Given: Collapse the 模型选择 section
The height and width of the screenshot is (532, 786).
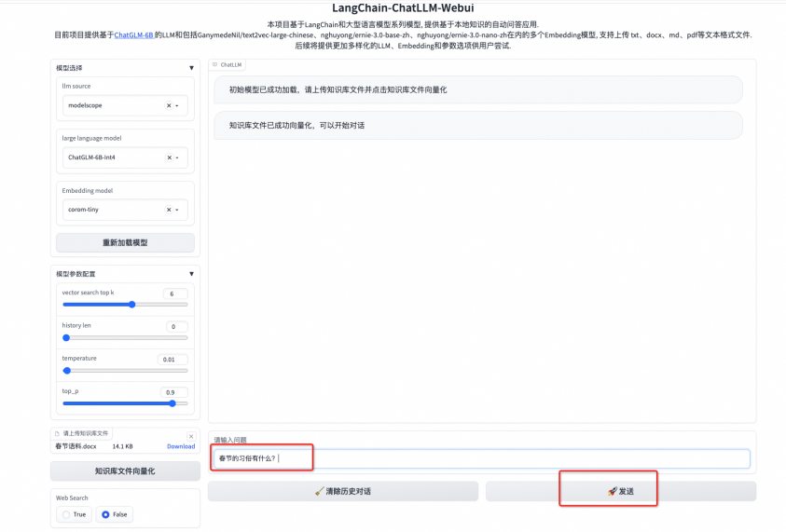Looking at the screenshot, I should pyautogui.click(x=191, y=68).
